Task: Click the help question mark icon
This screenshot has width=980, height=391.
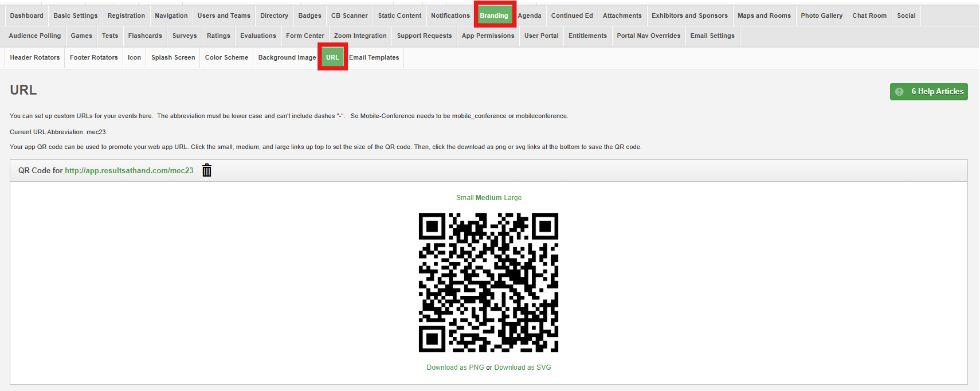Action: click(899, 92)
